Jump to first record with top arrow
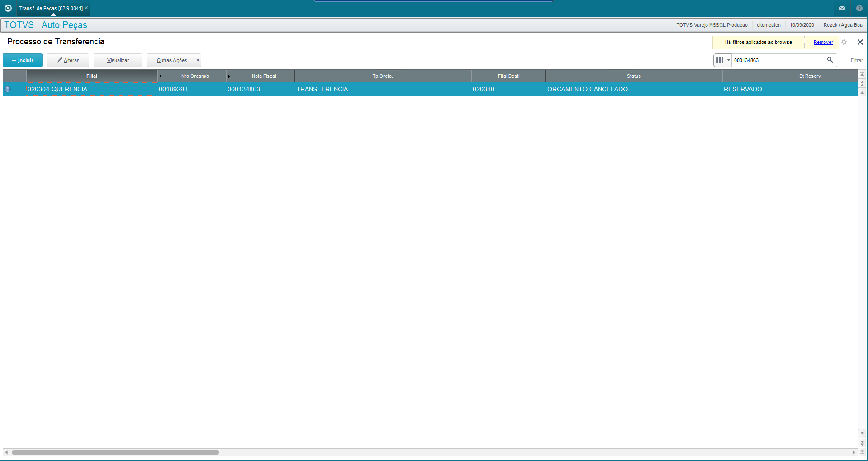The height and width of the screenshot is (461, 868). pos(862,74)
